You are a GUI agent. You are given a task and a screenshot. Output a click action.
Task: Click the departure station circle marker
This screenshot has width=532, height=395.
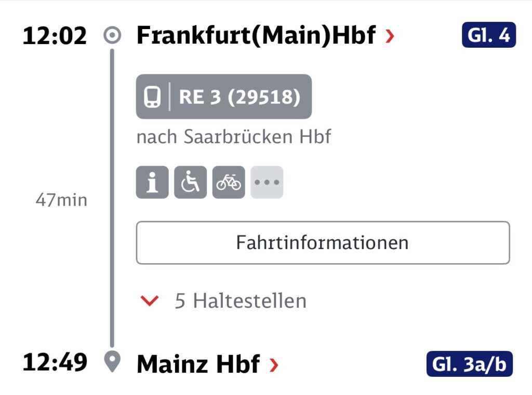click(x=112, y=35)
